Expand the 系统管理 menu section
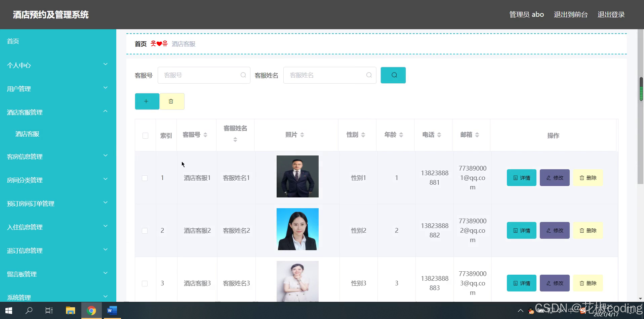Viewport: 644px width, 319px height. point(57,297)
